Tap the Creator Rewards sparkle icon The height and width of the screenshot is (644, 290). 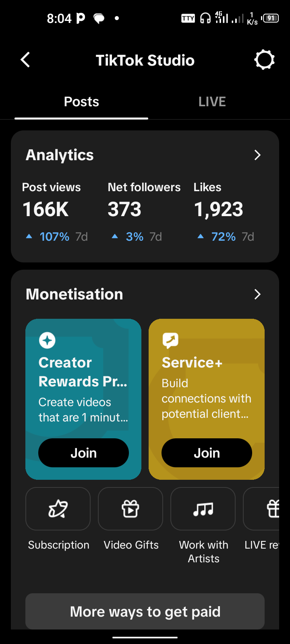(47, 341)
